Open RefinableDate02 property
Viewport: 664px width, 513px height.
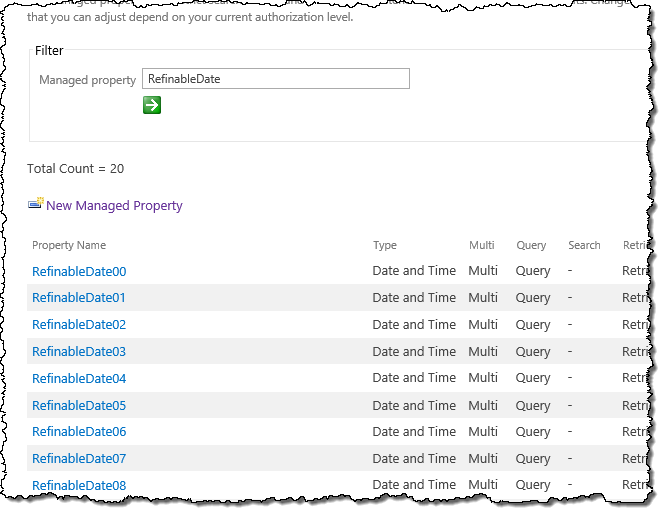tap(79, 325)
